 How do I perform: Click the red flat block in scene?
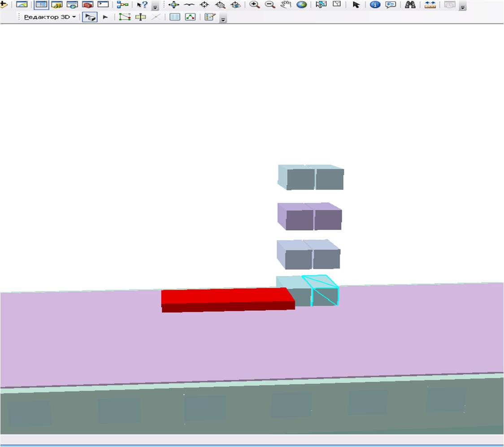[x=228, y=300]
